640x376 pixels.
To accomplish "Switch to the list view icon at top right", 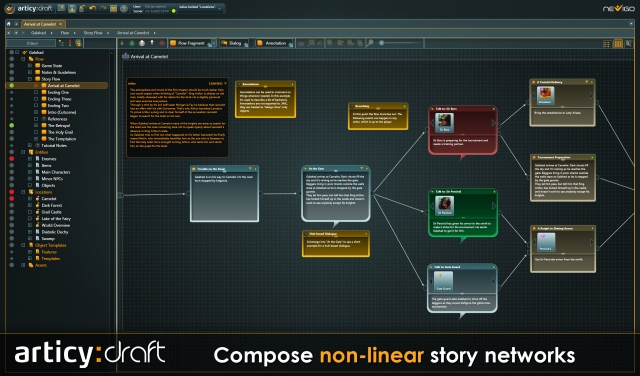I will (x=607, y=44).
